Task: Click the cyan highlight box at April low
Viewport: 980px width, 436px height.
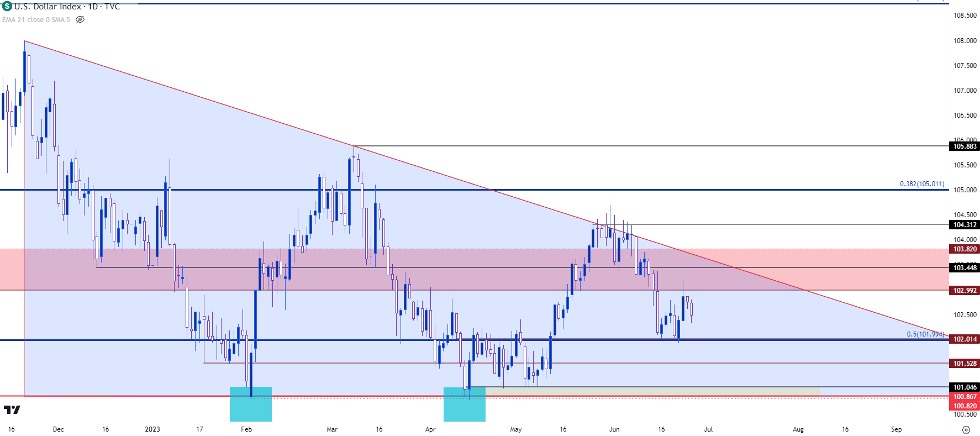Action: (x=465, y=404)
